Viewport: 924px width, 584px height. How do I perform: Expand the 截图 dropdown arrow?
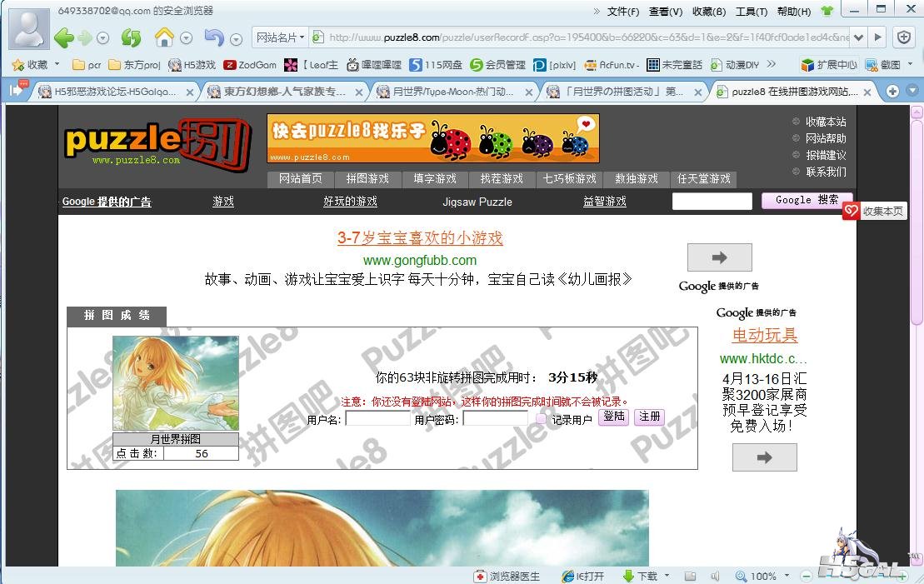[910, 64]
